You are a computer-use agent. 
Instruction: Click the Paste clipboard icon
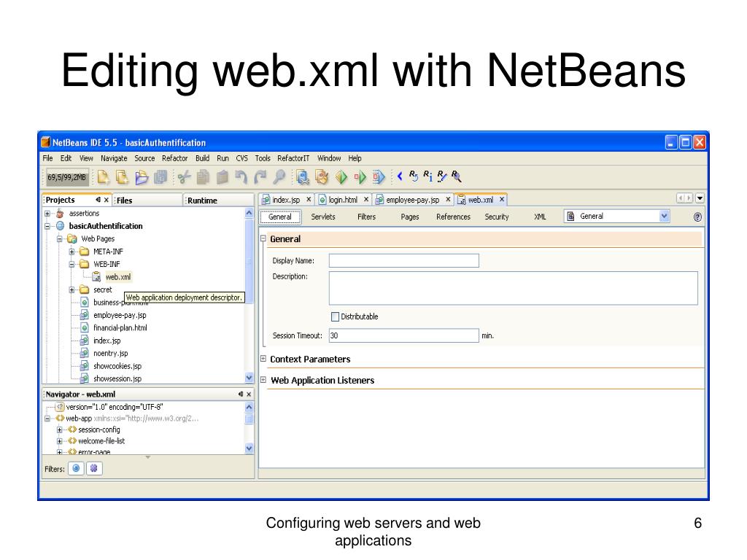click(222, 177)
